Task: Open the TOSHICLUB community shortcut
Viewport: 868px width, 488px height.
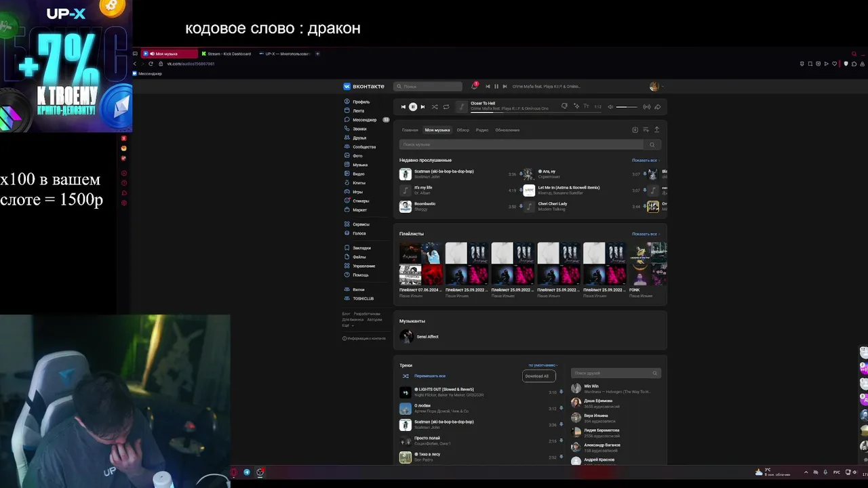Action: (363, 299)
